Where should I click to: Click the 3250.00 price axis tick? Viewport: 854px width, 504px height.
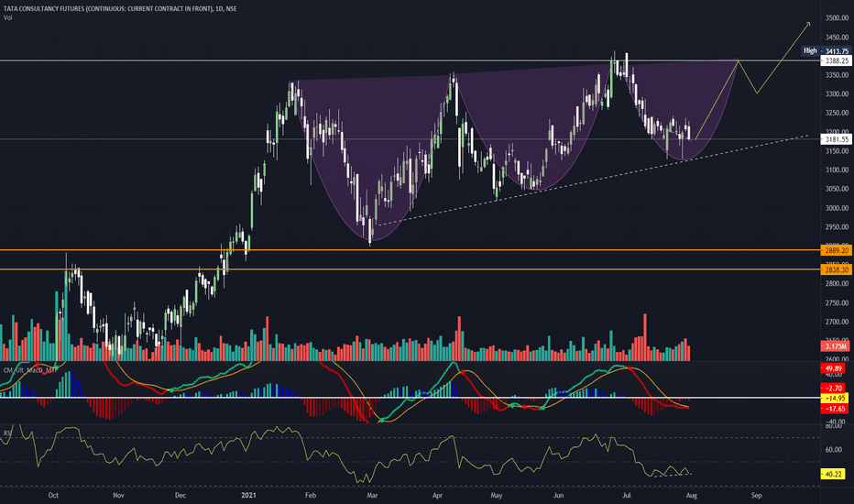[837, 114]
